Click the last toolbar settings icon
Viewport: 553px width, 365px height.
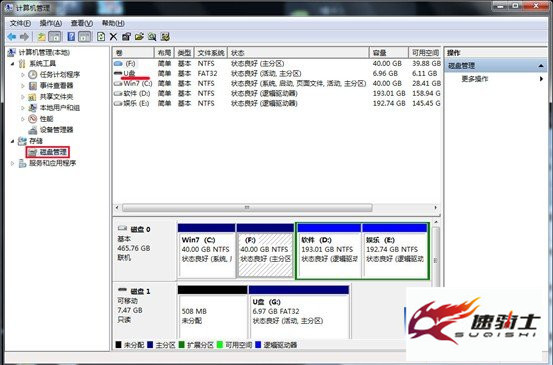[x=165, y=37]
